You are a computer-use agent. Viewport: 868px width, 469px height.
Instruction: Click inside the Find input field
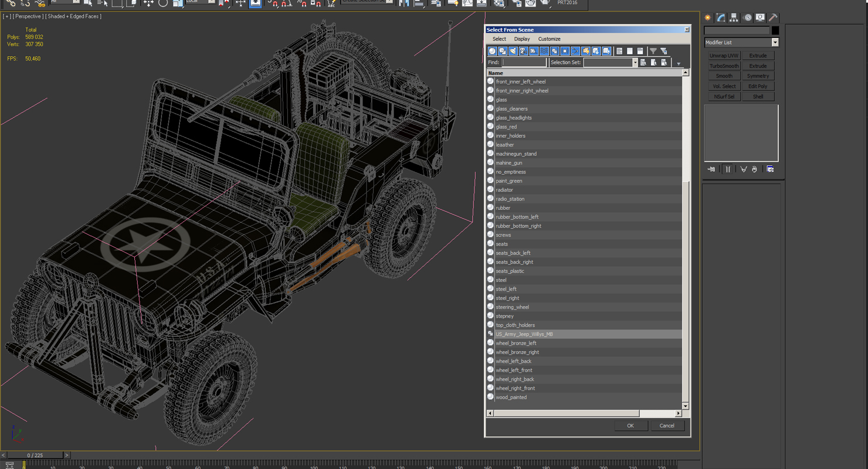point(524,62)
